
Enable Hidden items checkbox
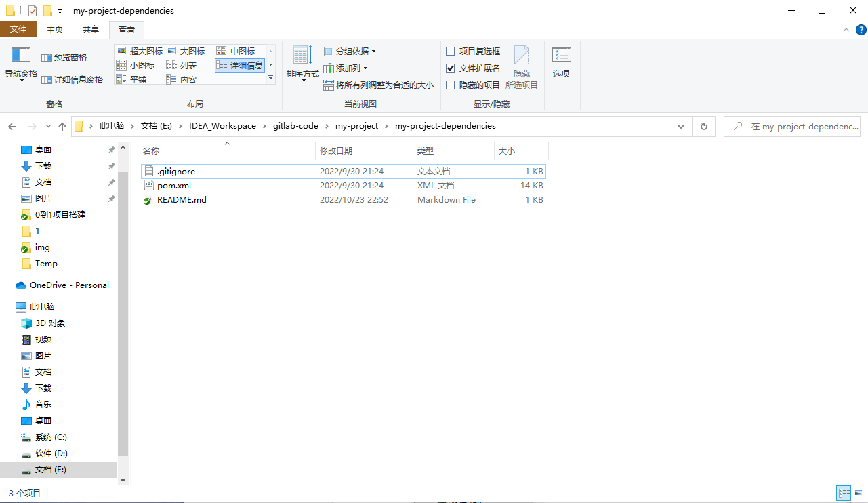(473, 85)
